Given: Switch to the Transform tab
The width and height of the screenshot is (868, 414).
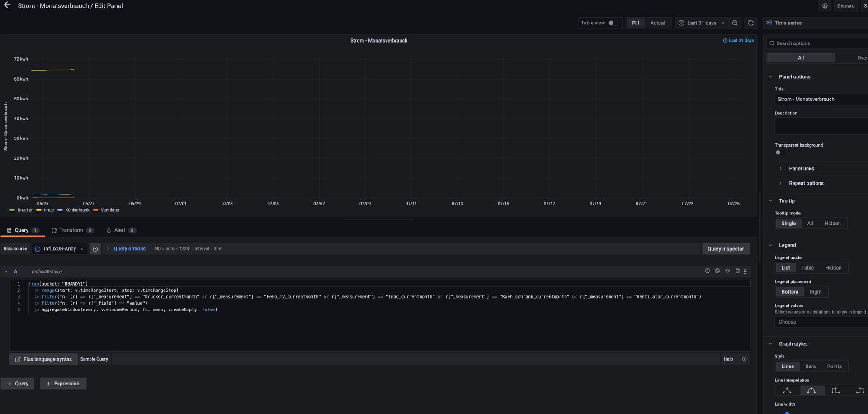Looking at the screenshot, I should [x=72, y=230].
